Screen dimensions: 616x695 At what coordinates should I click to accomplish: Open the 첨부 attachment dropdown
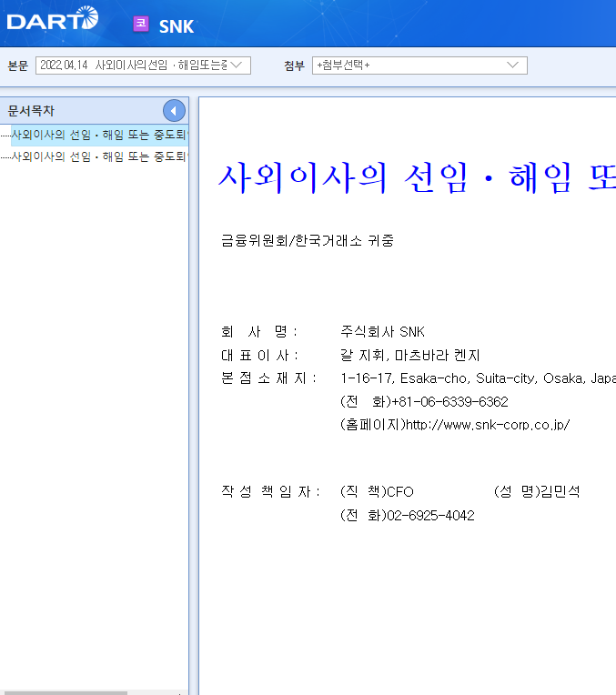pyautogui.click(x=419, y=65)
